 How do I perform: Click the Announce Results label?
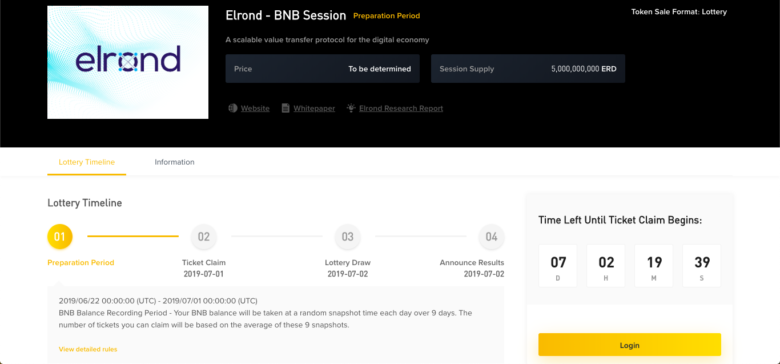[472, 263]
